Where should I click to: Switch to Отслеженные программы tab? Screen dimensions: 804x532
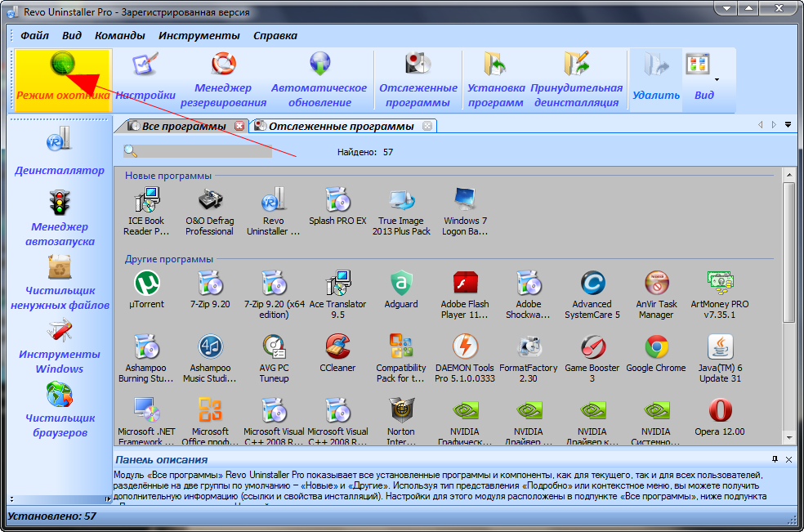pos(341,126)
